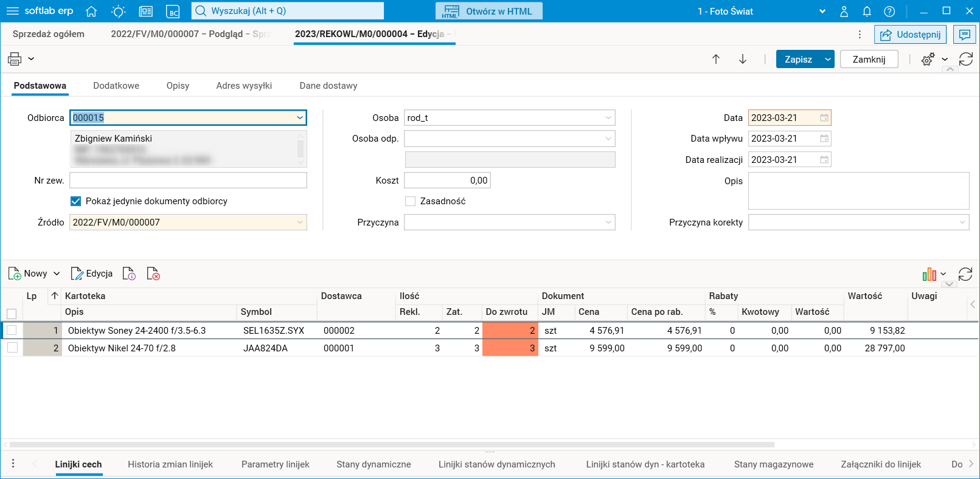
Task: Tick the select-all lines header checkbox
Action: point(12,314)
